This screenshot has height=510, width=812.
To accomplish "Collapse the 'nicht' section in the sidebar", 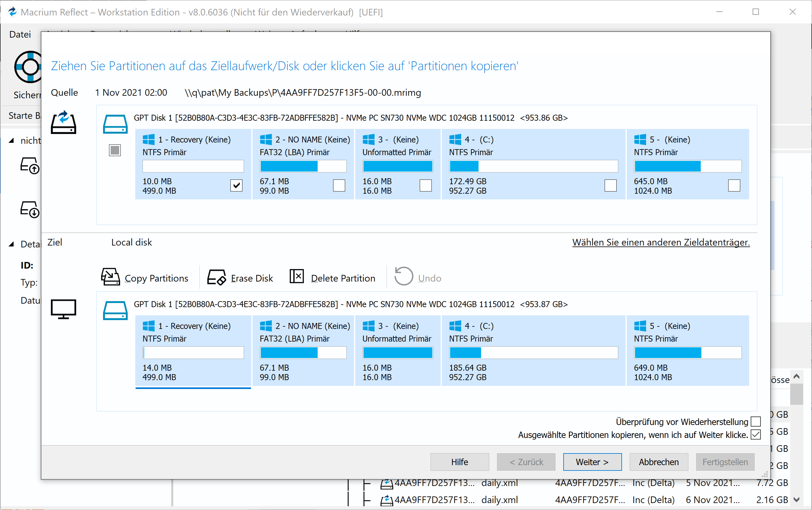I will [11, 140].
